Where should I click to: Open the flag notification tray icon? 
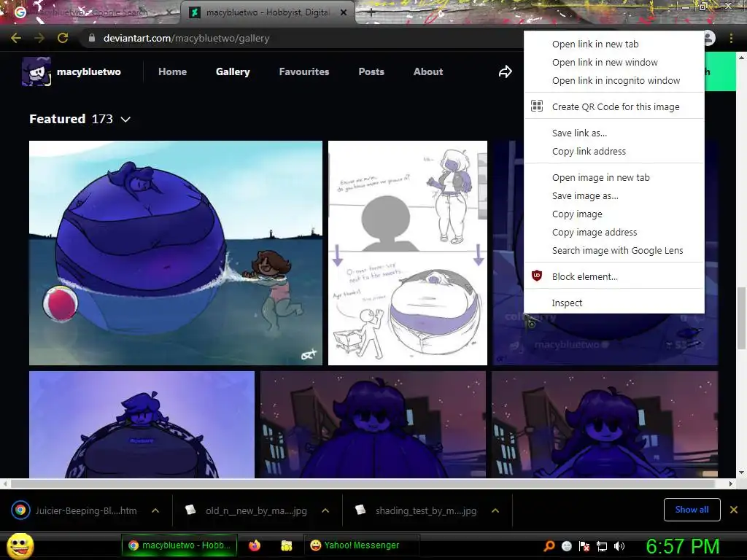click(584, 546)
